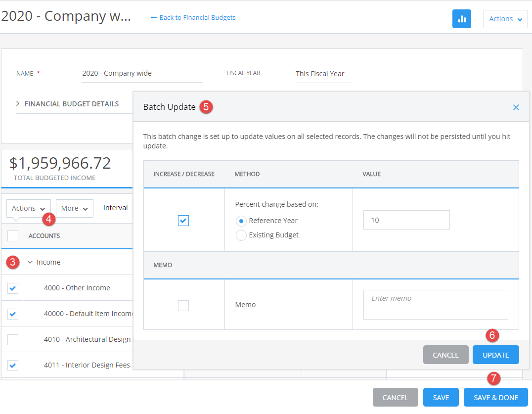Open the Fiscal Year selector
532x414 pixels.
(x=323, y=74)
